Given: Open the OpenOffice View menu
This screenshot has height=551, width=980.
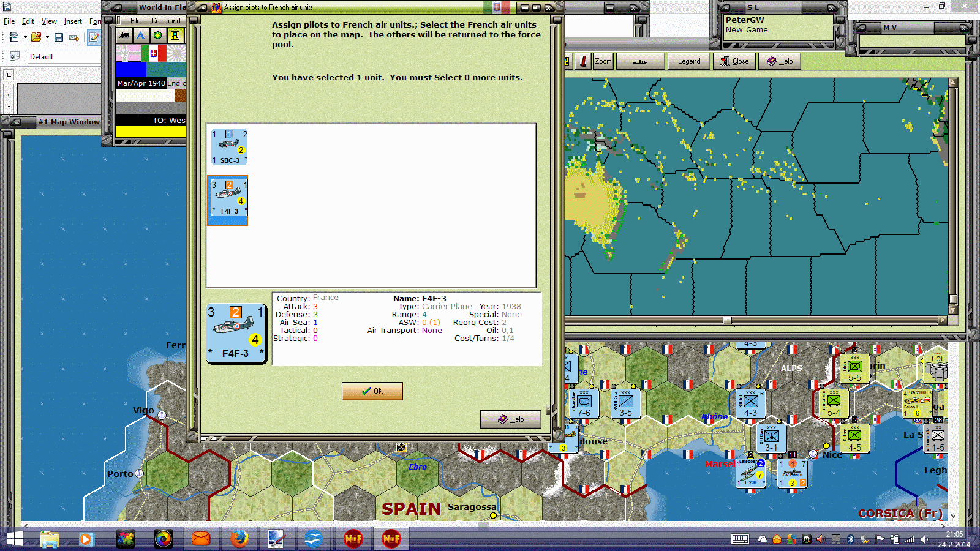Looking at the screenshot, I should click(x=49, y=21).
